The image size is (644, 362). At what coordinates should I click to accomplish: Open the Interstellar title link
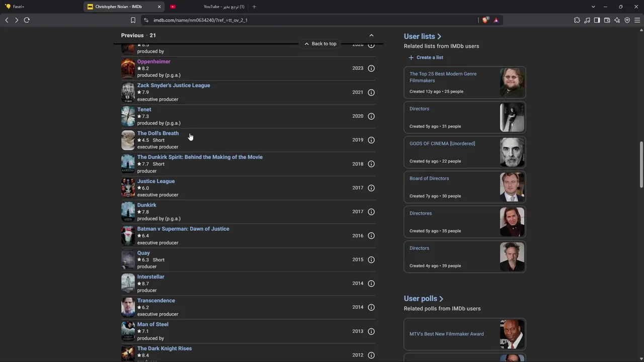pyautogui.click(x=151, y=277)
